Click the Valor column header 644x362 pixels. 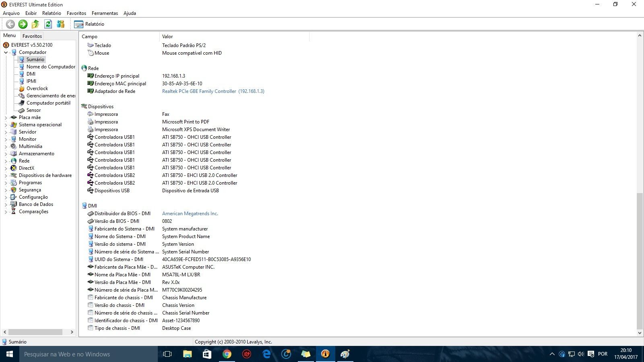[x=234, y=37]
